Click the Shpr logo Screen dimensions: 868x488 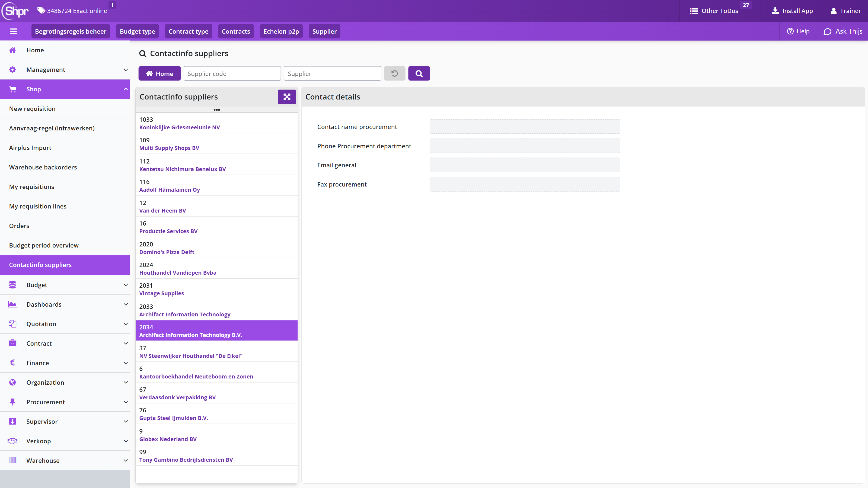15,11
